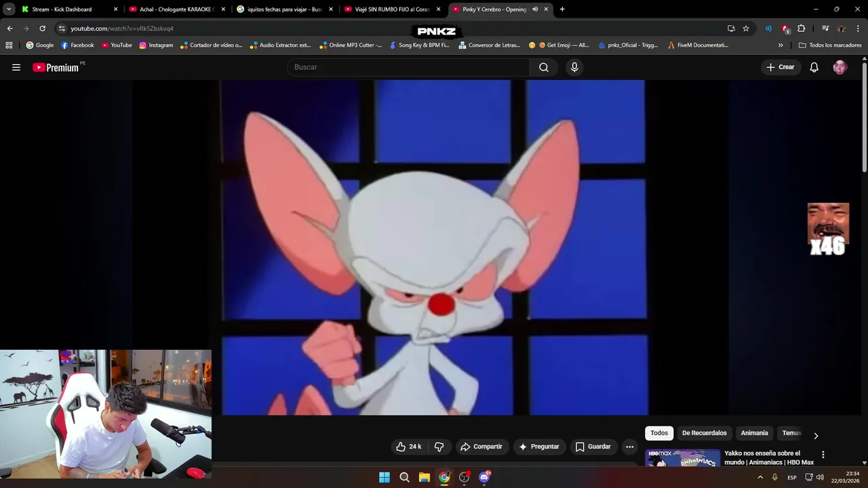Open the YouTube bookmark
The image size is (868, 488).
point(117,45)
